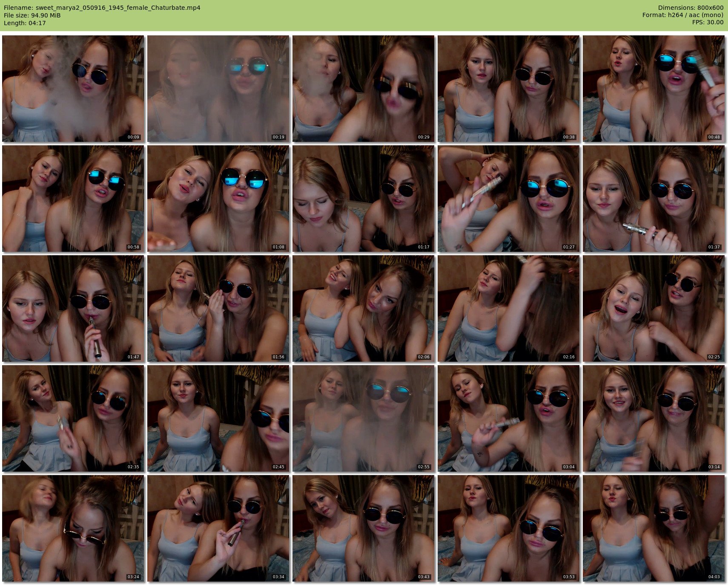Open the thumbnail stamped 00:48
The width and height of the screenshot is (728, 585).
coord(653,89)
